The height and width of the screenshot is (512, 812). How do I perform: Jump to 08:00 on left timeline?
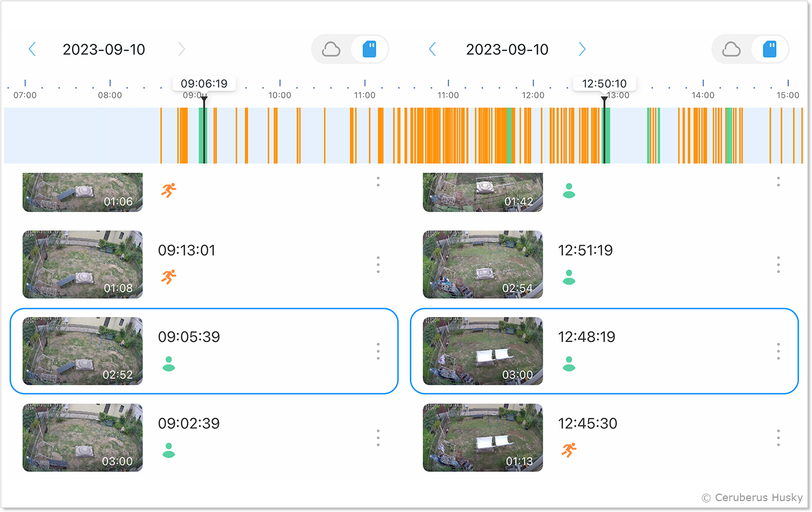click(110, 95)
